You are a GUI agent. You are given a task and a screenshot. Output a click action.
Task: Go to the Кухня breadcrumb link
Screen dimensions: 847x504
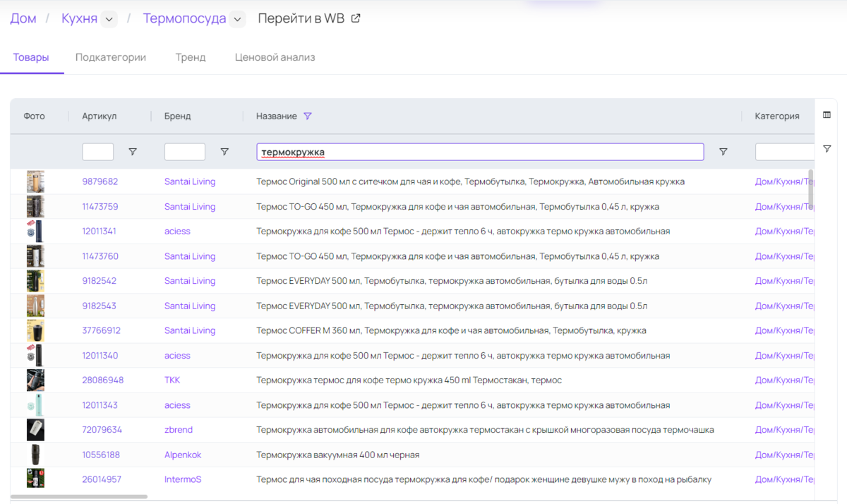(79, 19)
